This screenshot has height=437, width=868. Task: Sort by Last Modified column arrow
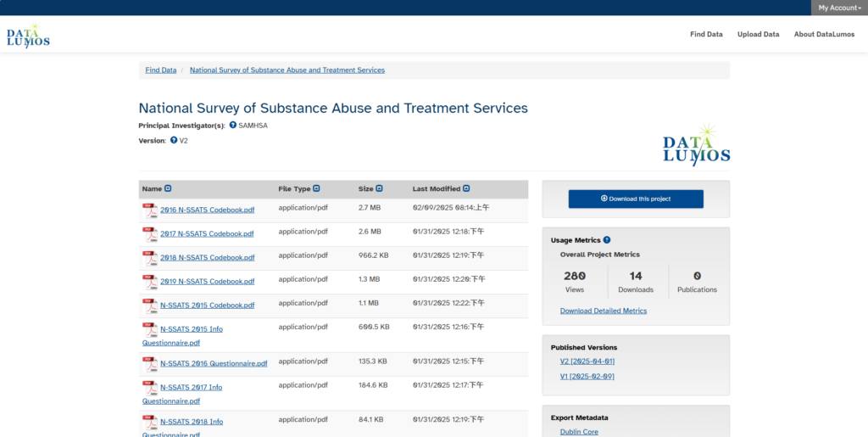(466, 189)
